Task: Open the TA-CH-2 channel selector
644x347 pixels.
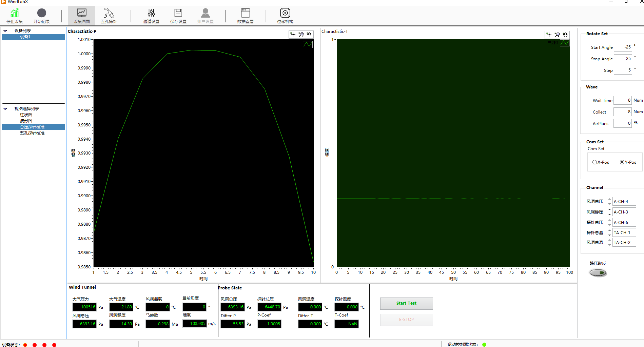Action: point(624,242)
